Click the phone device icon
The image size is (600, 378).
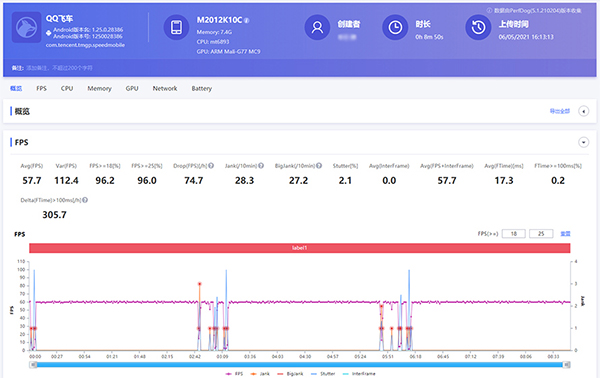click(176, 27)
